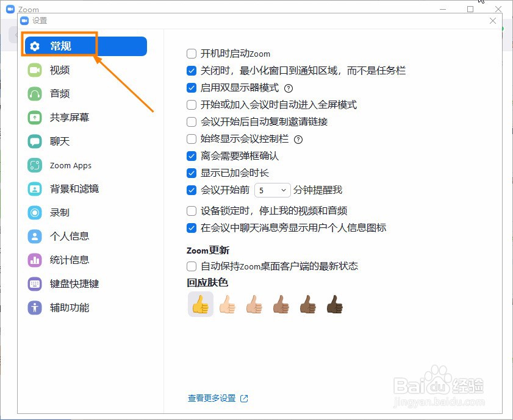The image size is (513, 420).
Task: Click the Zoom logo in main Zoom window title
Action: pos(10,9)
